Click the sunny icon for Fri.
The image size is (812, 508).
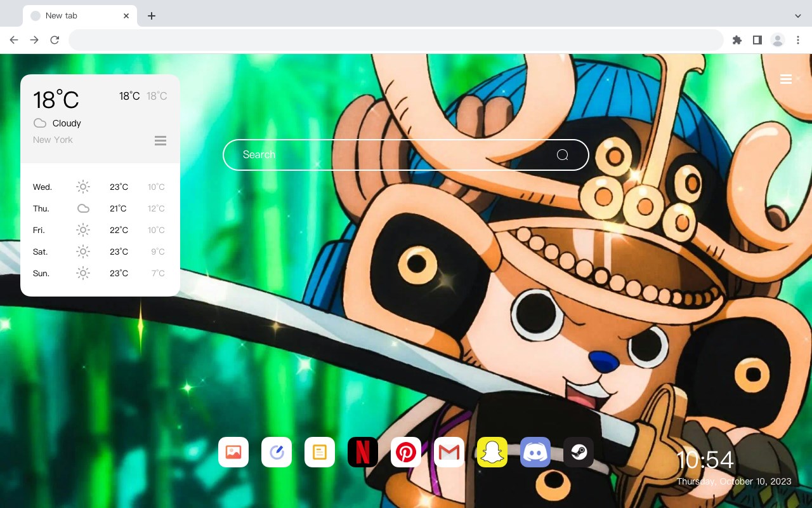pyautogui.click(x=83, y=230)
